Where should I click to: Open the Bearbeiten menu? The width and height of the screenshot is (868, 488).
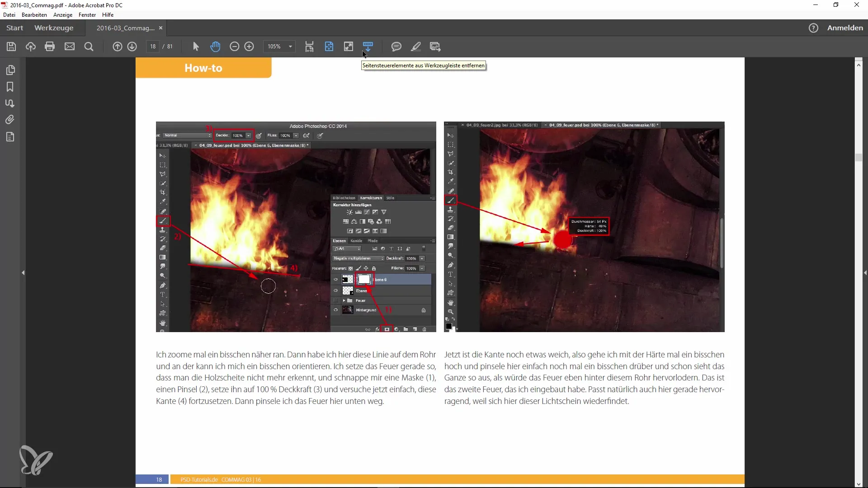click(x=34, y=15)
